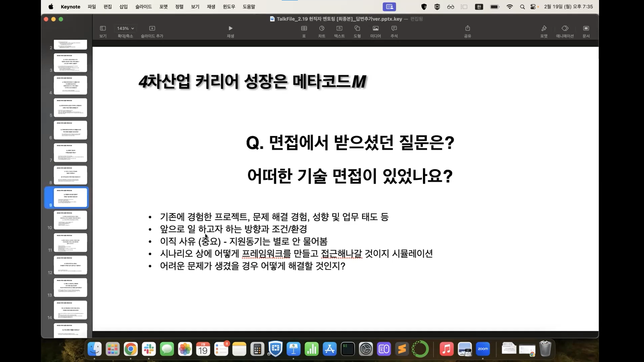Click the Play (재생) slideshow button
The height and width of the screenshot is (362, 644).
(230, 28)
